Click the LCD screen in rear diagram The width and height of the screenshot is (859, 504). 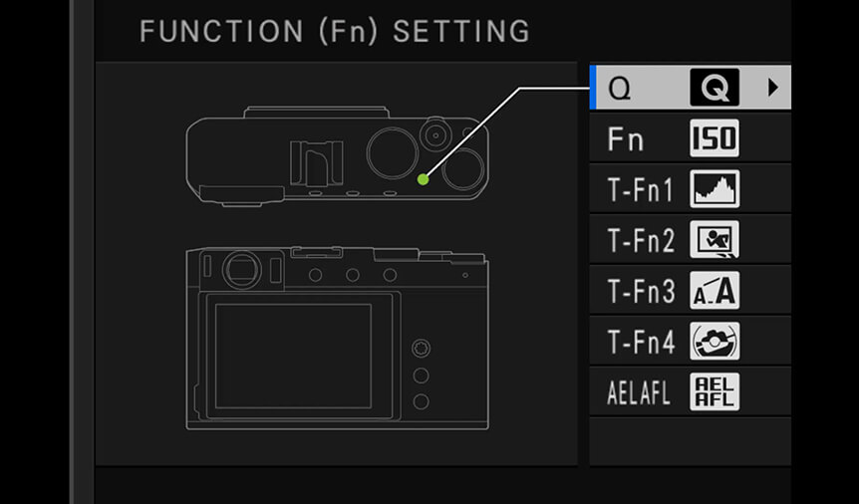tap(293, 357)
